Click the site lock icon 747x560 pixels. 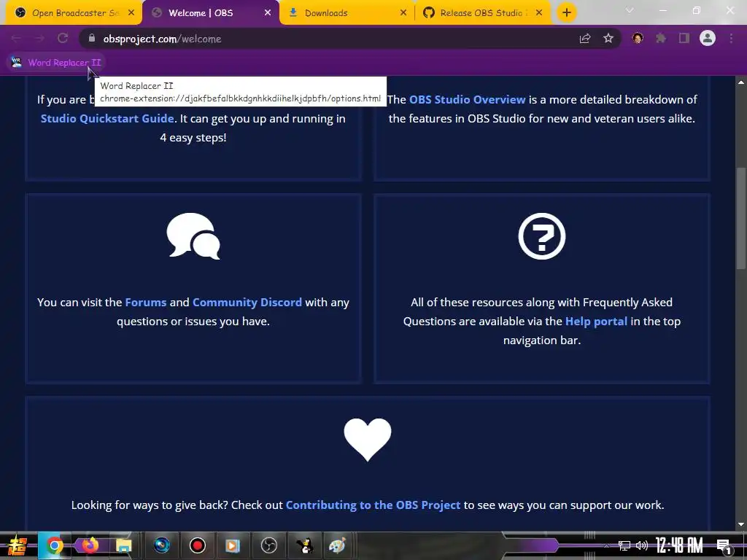[x=92, y=38]
